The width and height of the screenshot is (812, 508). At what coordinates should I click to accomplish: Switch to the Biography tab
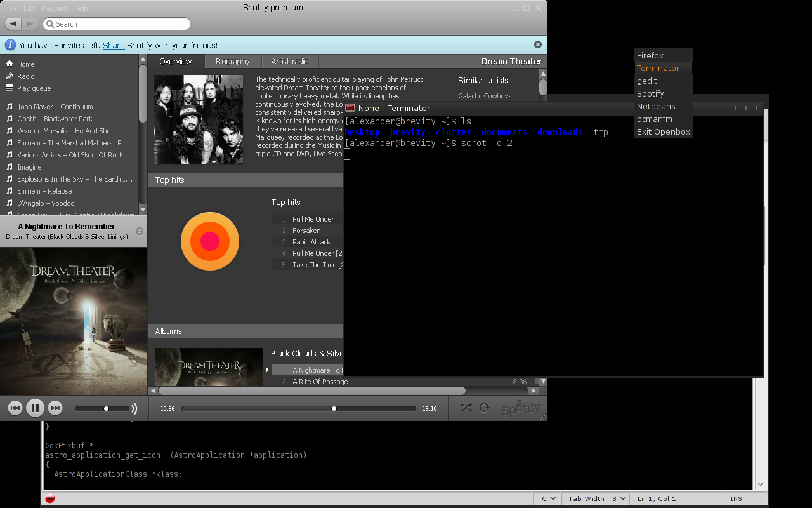click(x=233, y=62)
